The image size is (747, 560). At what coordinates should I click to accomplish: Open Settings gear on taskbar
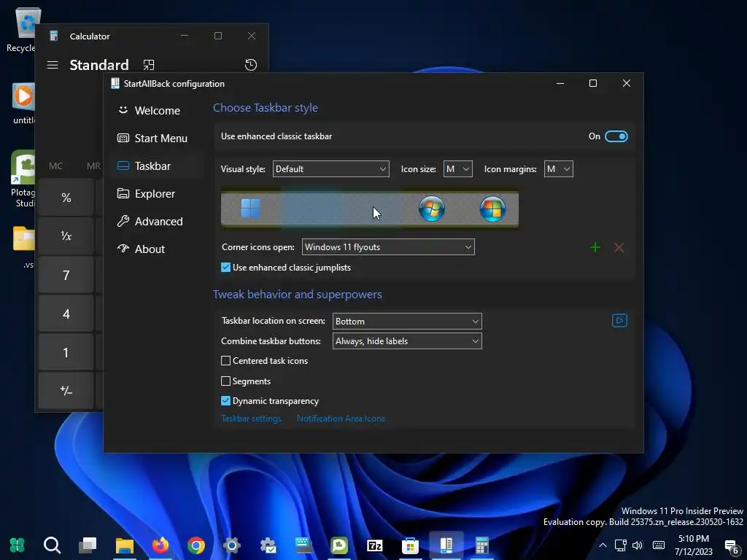pos(231,545)
